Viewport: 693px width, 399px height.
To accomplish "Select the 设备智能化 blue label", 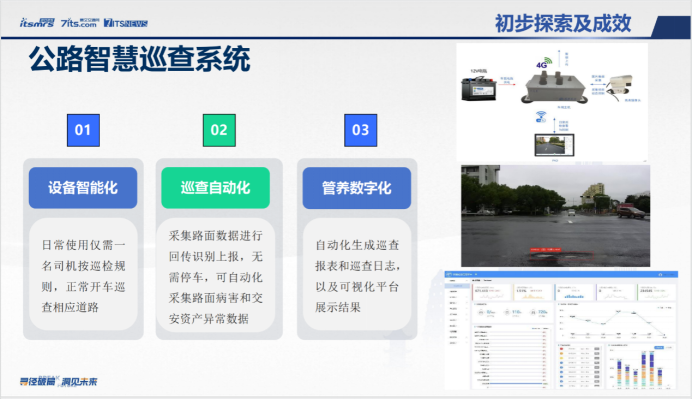I will pos(83,188).
